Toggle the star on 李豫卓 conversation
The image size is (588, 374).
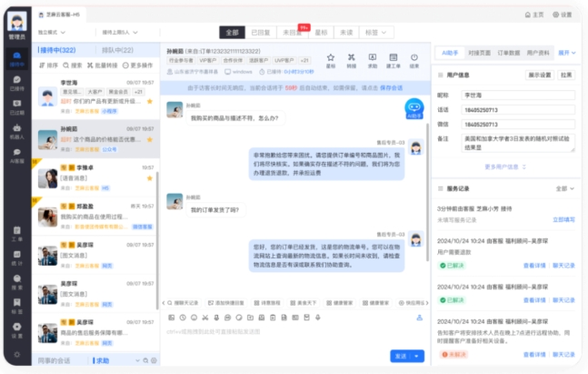[150, 178]
